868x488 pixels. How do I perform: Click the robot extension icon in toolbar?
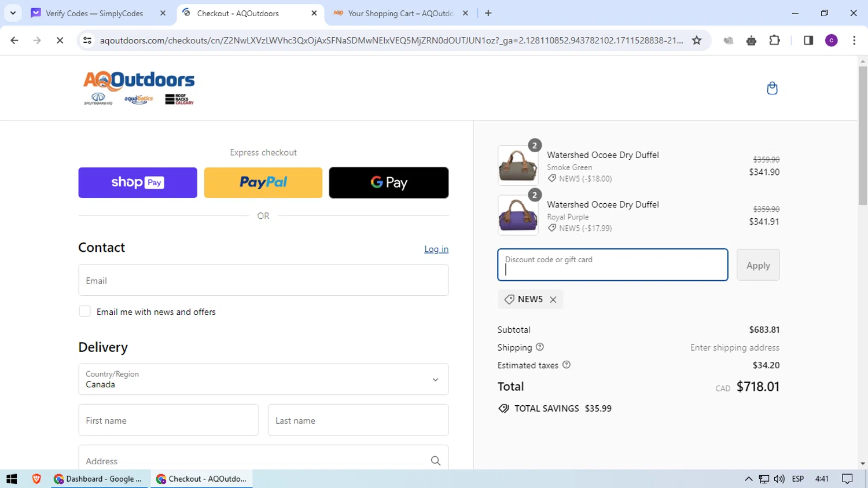click(751, 40)
